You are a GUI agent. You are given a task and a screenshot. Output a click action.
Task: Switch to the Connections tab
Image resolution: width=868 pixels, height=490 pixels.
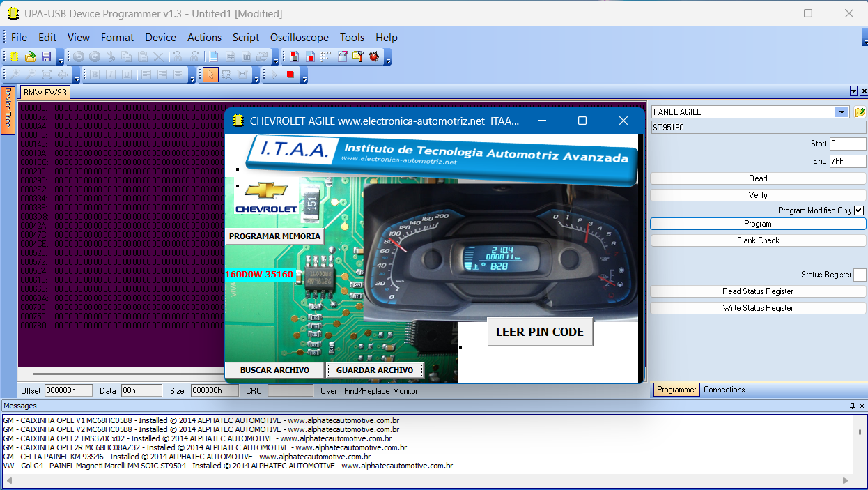click(724, 390)
